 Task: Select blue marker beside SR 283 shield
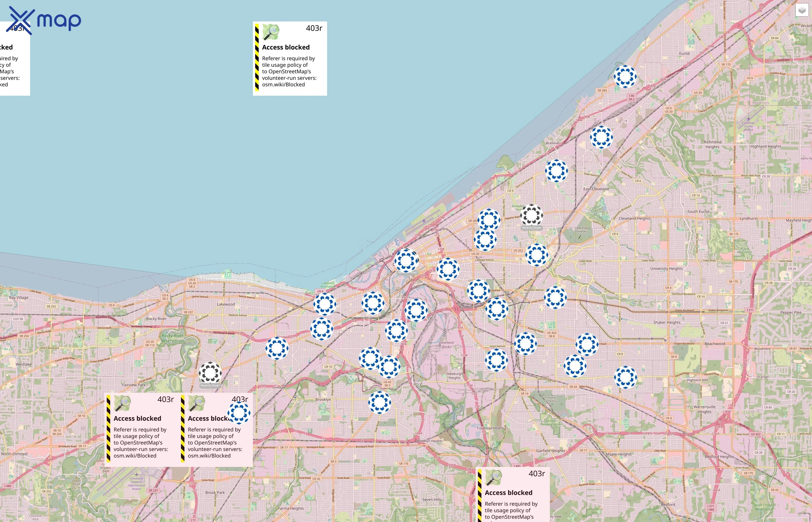[489, 220]
